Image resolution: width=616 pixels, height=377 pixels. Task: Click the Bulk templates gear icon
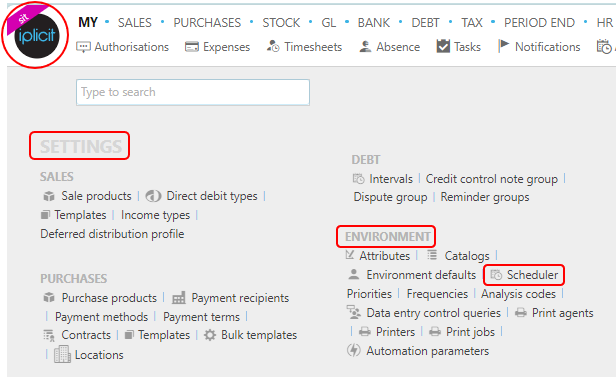pos(210,335)
